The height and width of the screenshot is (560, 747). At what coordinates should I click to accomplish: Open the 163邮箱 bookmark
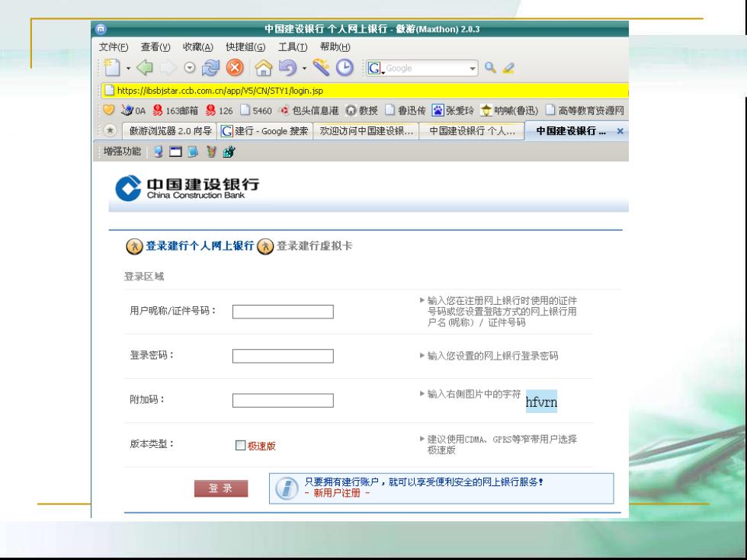tap(175, 110)
